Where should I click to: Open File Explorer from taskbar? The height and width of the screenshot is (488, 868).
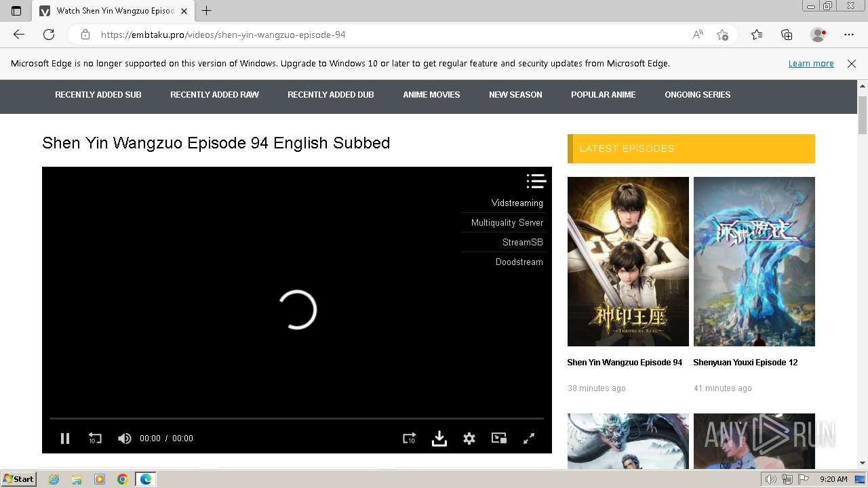pos(77,479)
